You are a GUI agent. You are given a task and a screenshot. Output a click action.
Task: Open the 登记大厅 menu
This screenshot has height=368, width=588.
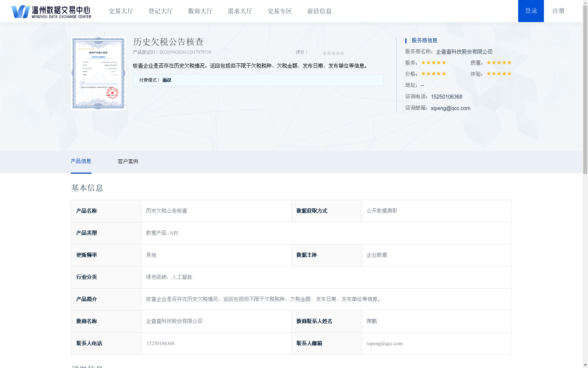click(x=160, y=11)
